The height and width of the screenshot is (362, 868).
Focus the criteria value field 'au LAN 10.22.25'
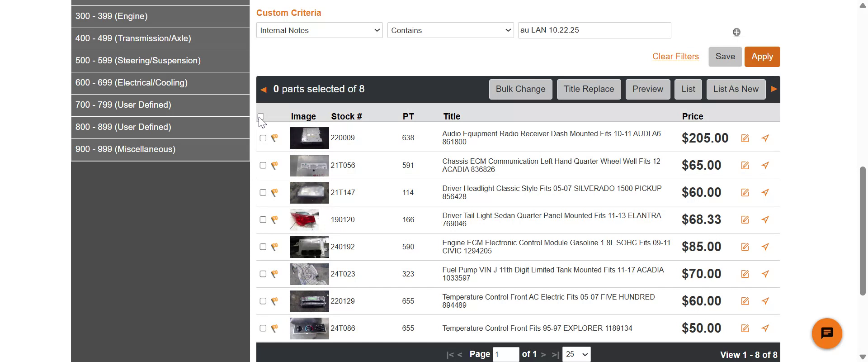[x=594, y=30]
